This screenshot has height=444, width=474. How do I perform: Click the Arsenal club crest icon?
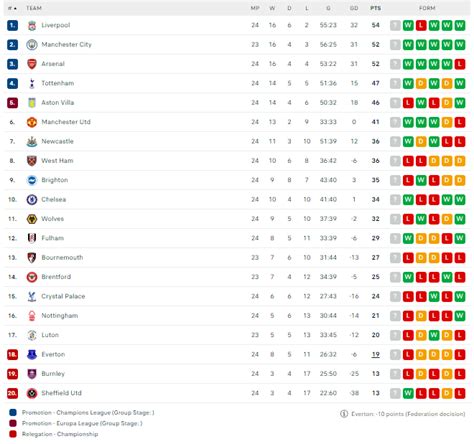point(32,64)
